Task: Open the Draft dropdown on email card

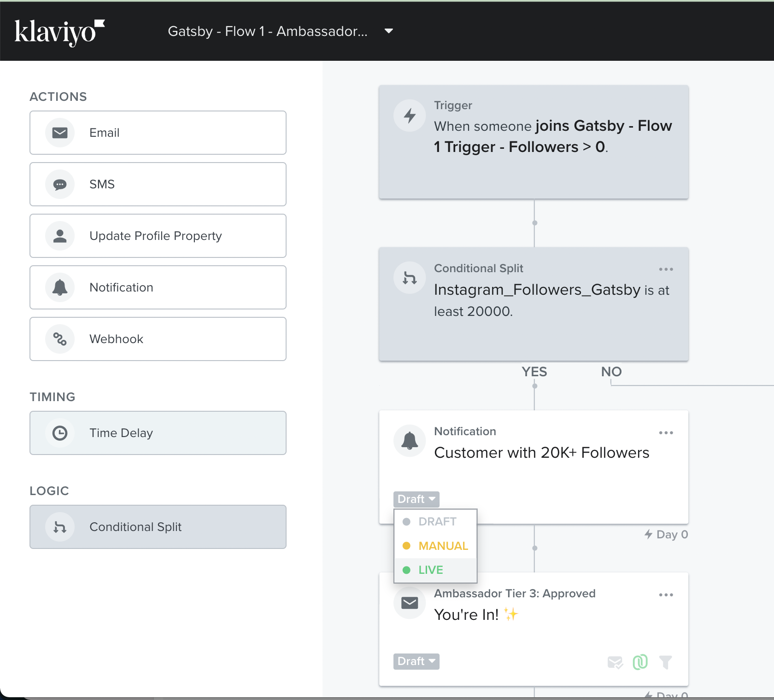Action: pos(416,661)
